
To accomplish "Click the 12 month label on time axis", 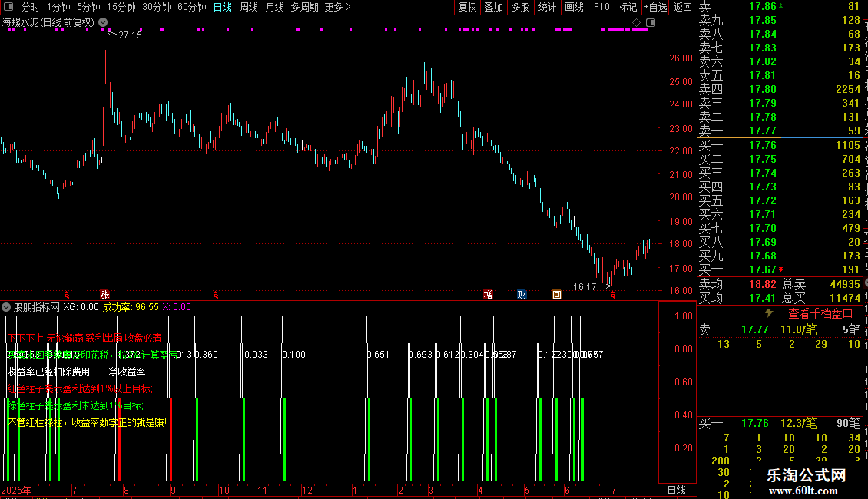I will pos(307,490).
